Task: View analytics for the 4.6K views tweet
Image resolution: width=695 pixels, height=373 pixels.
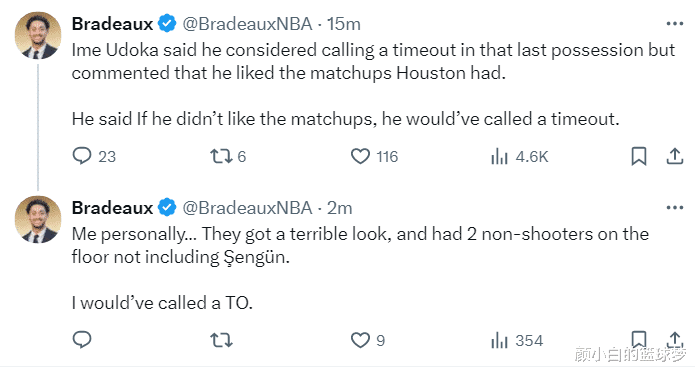Action: 499,157
